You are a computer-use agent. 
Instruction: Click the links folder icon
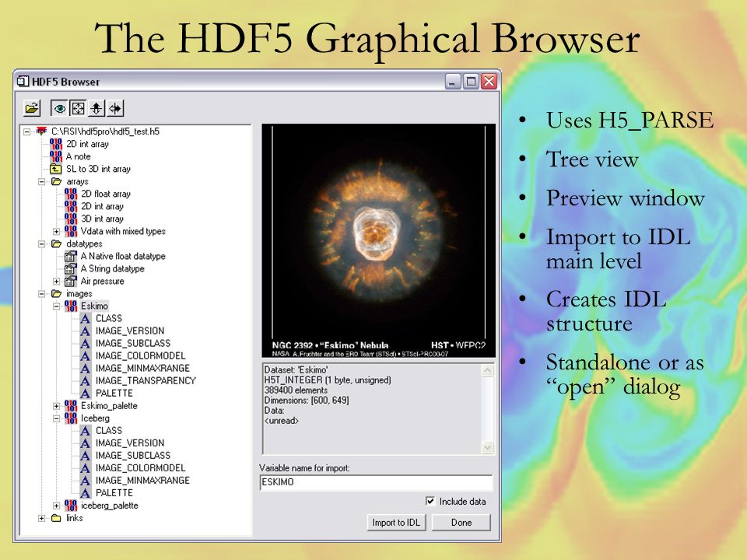click(56, 518)
